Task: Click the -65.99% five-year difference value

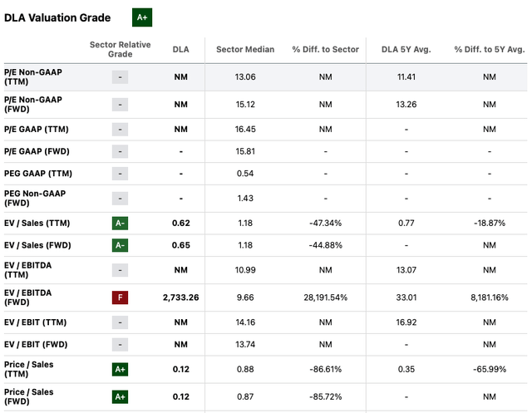Action: pos(490,369)
